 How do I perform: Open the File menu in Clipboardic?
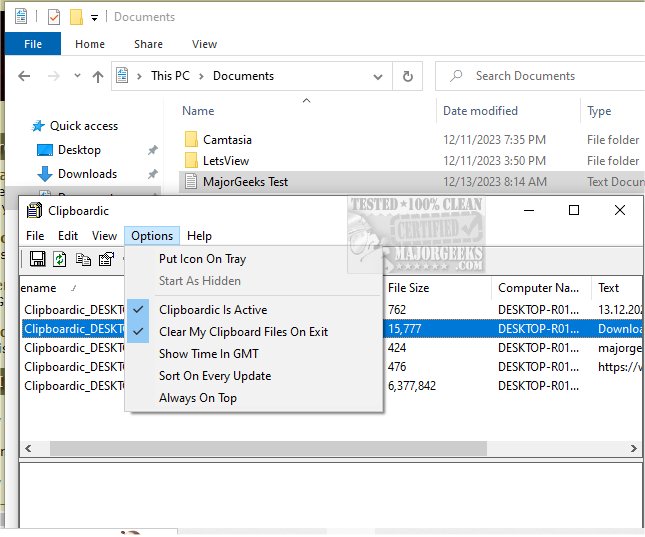pos(35,236)
